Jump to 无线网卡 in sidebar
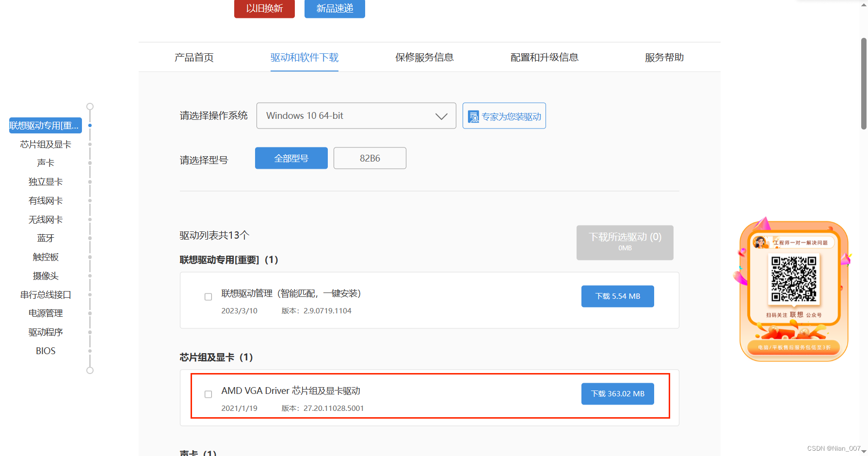This screenshot has width=868, height=456. [46, 220]
